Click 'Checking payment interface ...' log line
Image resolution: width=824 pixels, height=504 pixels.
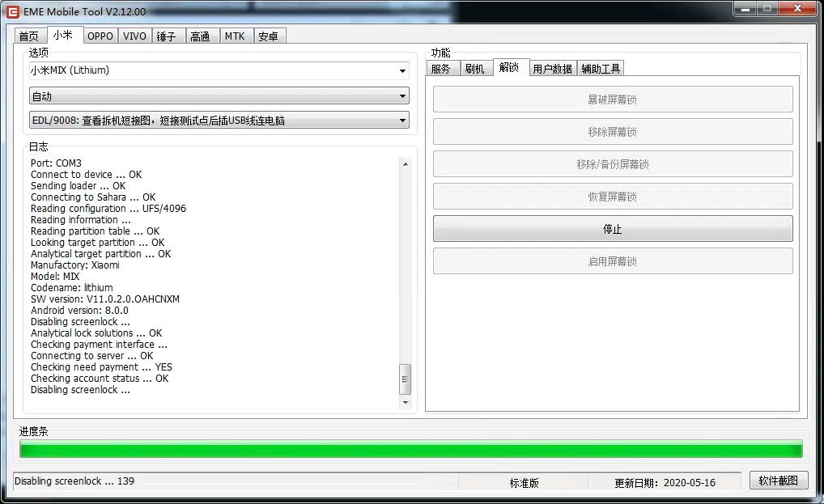(x=100, y=345)
